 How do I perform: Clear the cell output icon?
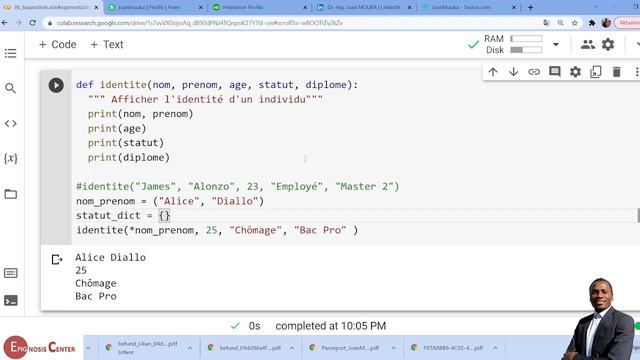[x=57, y=260]
